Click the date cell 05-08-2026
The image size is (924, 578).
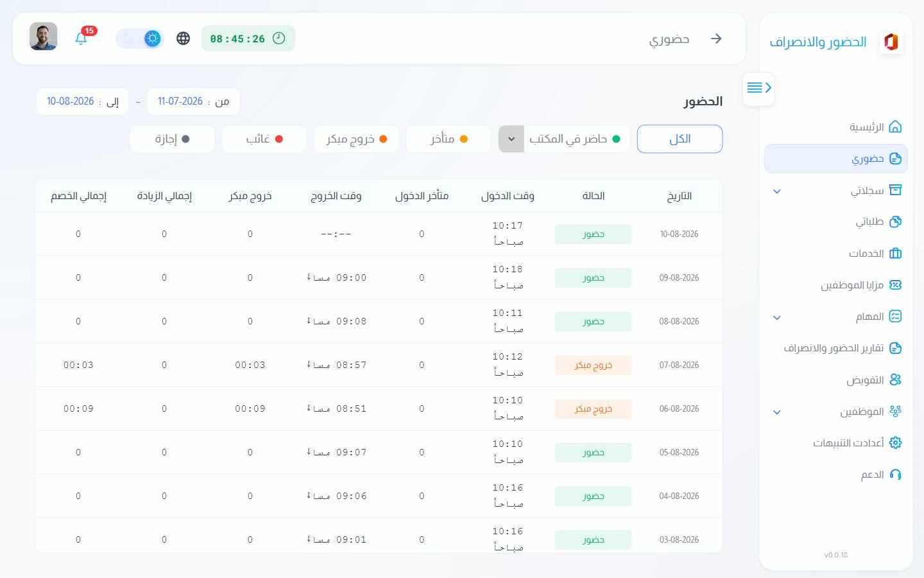[679, 453]
